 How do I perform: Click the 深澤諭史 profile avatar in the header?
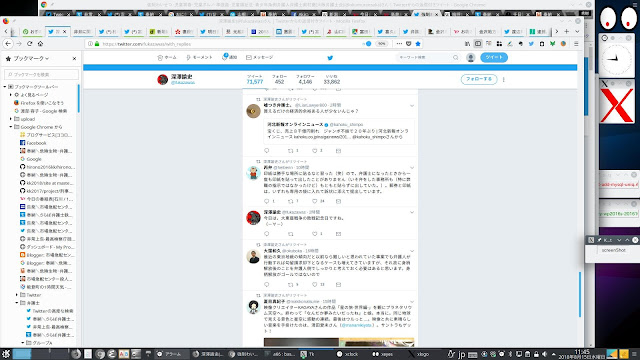point(163,80)
